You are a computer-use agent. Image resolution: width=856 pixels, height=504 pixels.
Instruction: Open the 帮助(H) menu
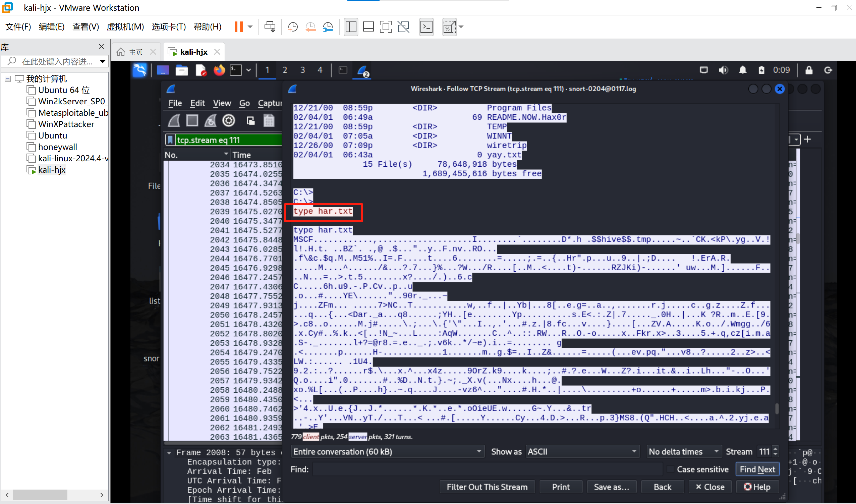[207, 27]
